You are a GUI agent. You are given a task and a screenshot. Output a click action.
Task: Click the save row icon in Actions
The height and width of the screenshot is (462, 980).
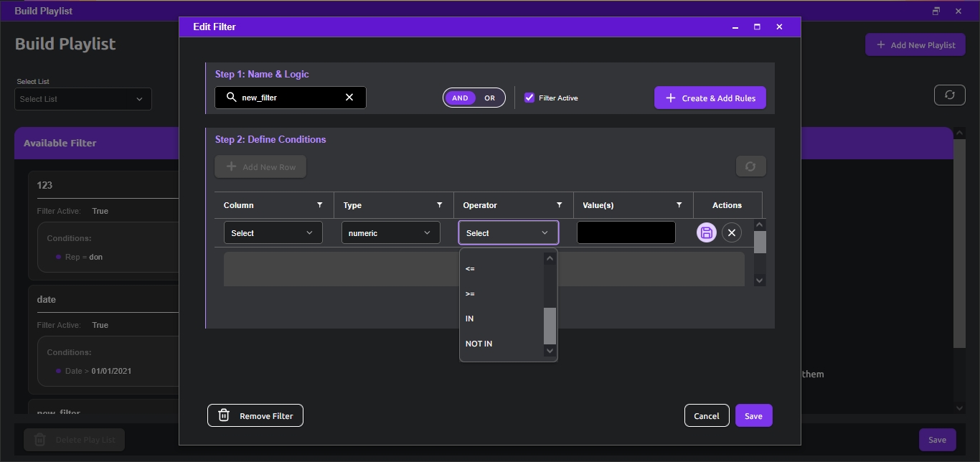[x=707, y=232]
